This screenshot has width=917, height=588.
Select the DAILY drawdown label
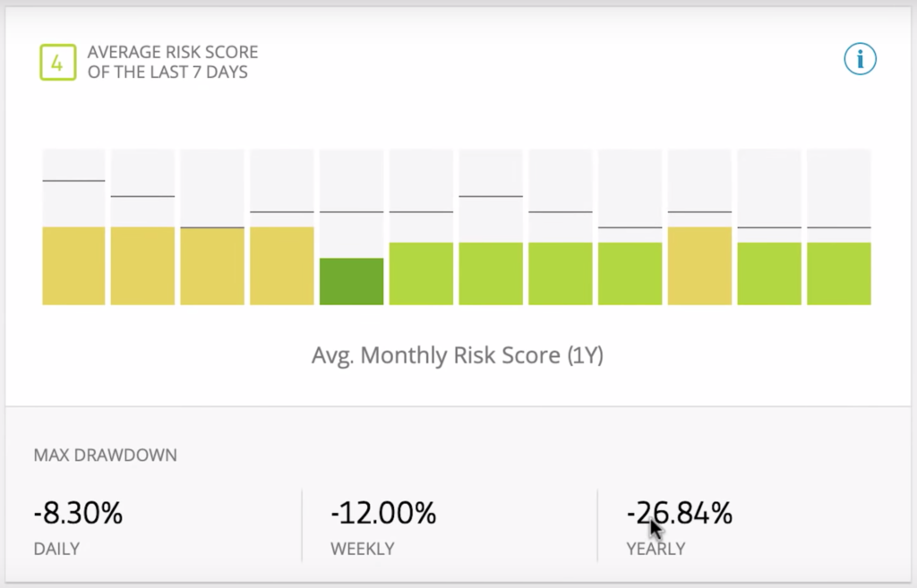click(x=56, y=549)
